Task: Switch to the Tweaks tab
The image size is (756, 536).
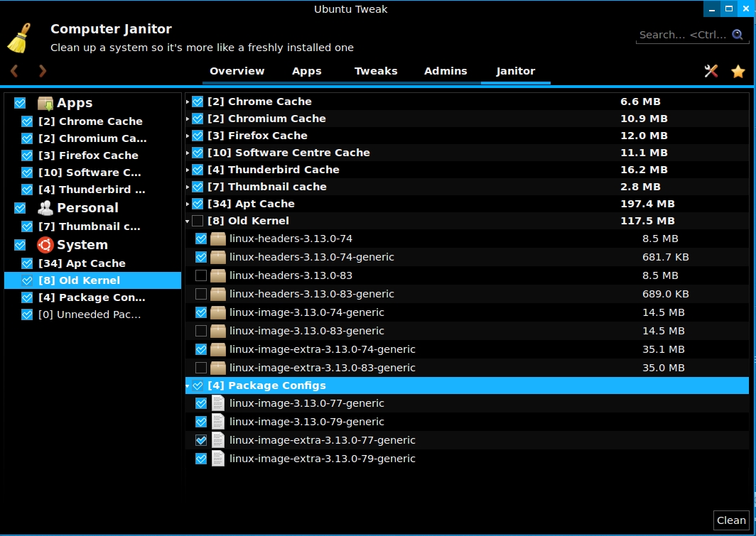Action: pos(376,71)
